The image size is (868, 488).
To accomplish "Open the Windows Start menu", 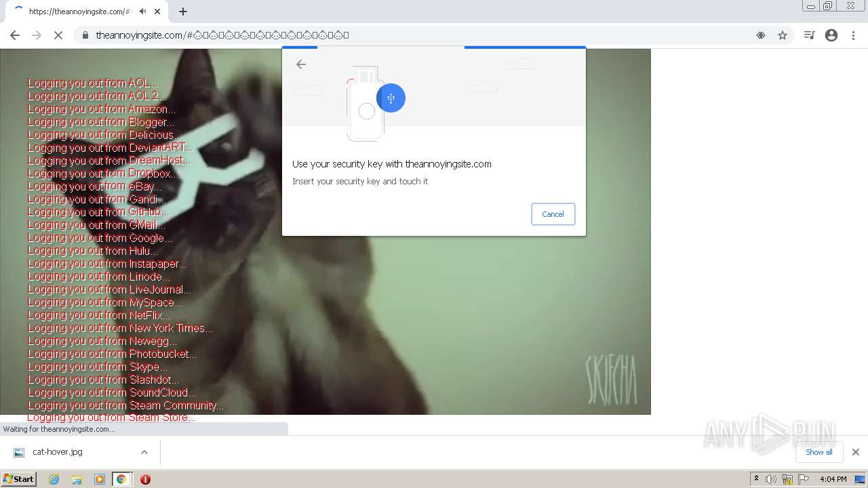I will click(19, 479).
